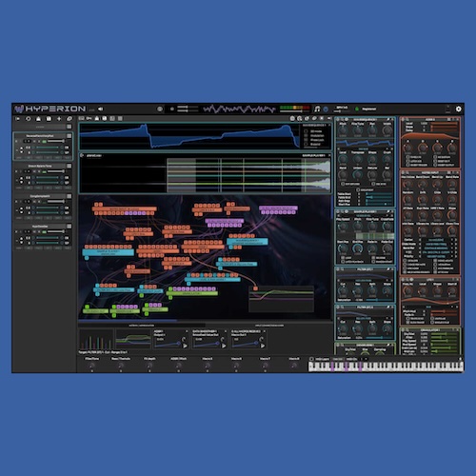
Task: Toggle the Phase Lock checkbox
Action: pos(306,140)
